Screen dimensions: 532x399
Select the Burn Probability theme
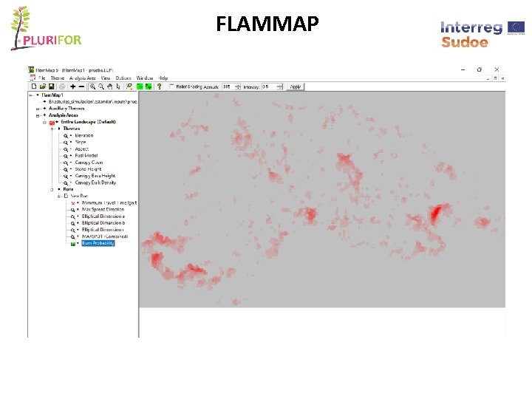coord(98,243)
